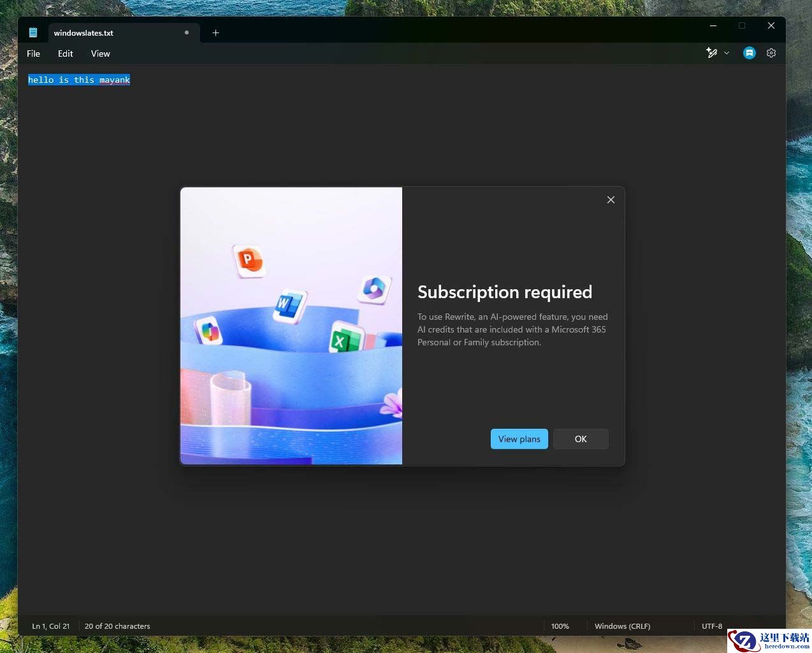Screen dimensions: 812x653
Task: Minimize the Notepad window
Action: (713, 25)
